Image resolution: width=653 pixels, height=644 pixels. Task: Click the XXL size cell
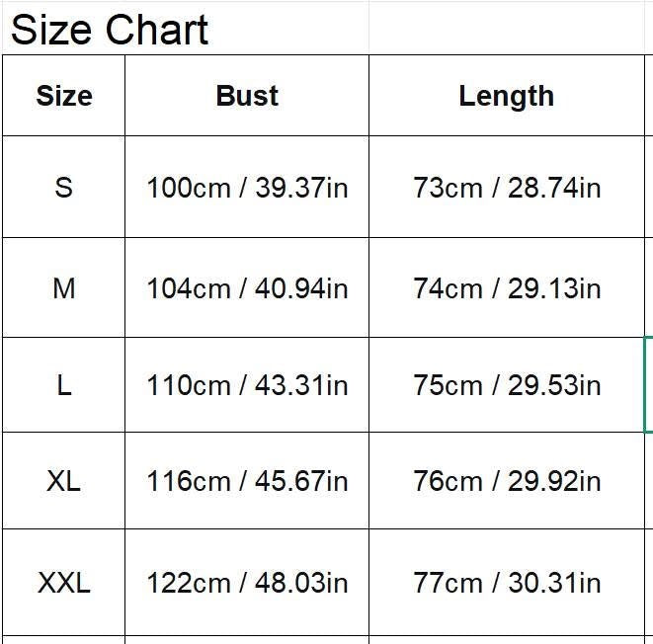tap(63, 582)
